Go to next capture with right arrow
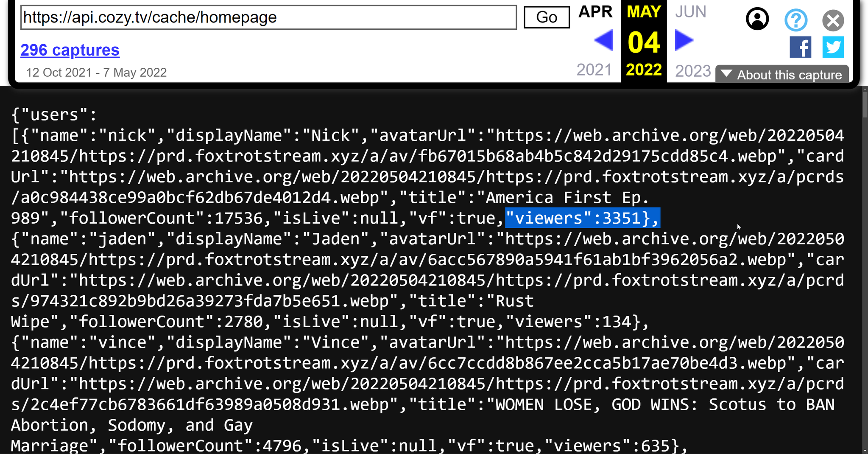This screenshot has height=454, width=868. pyautogui.click(x=684, y=40)
